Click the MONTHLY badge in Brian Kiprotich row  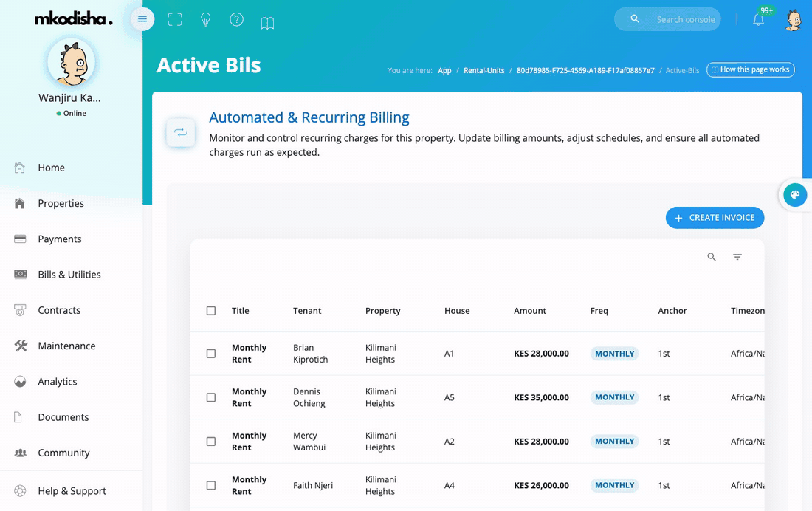(614, 354)
